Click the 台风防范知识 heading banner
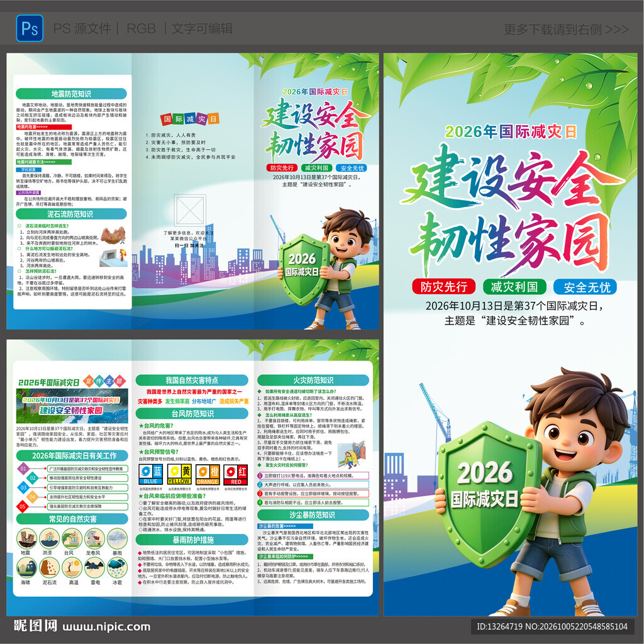Screen dimensions: 644x644 pyautogui.click(x=192, y=414)
